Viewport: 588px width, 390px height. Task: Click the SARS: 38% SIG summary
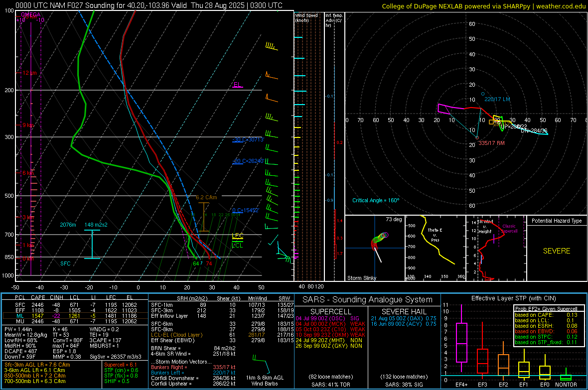[404, 385]
